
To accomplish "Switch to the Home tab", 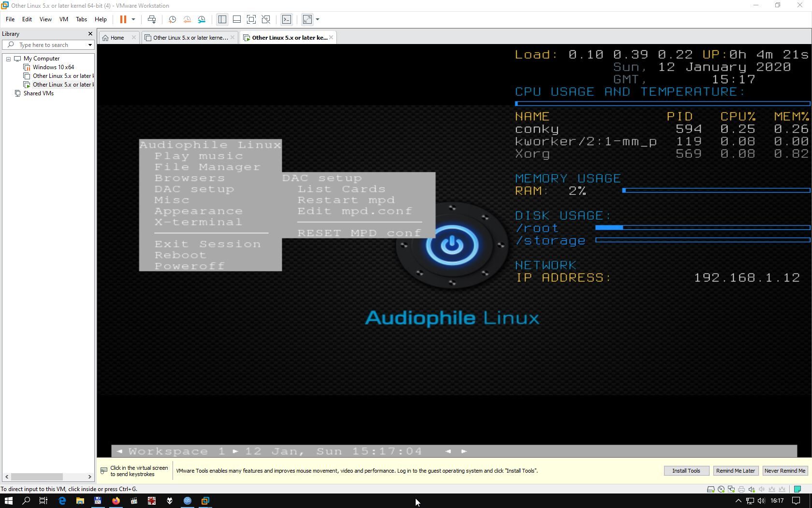I will pyautogui.click(x=117, y=38).
